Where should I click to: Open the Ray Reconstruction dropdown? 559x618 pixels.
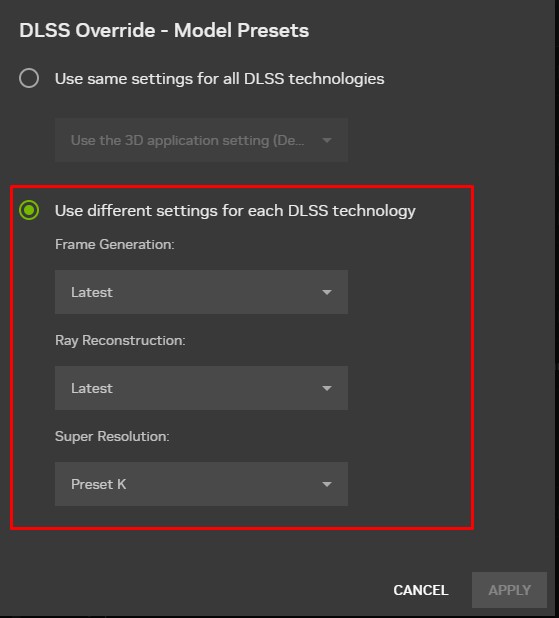[x=201, y=388]
